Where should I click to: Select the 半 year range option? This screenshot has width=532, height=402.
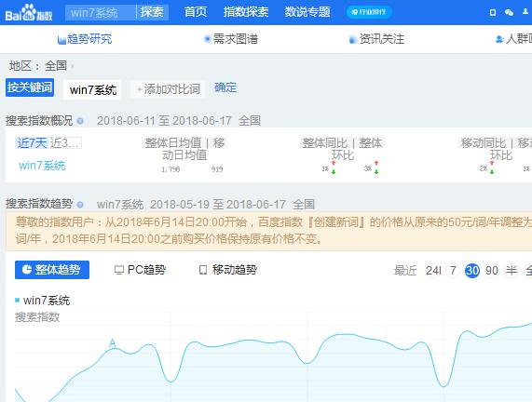pyautogui.click(x=512, y=271)
